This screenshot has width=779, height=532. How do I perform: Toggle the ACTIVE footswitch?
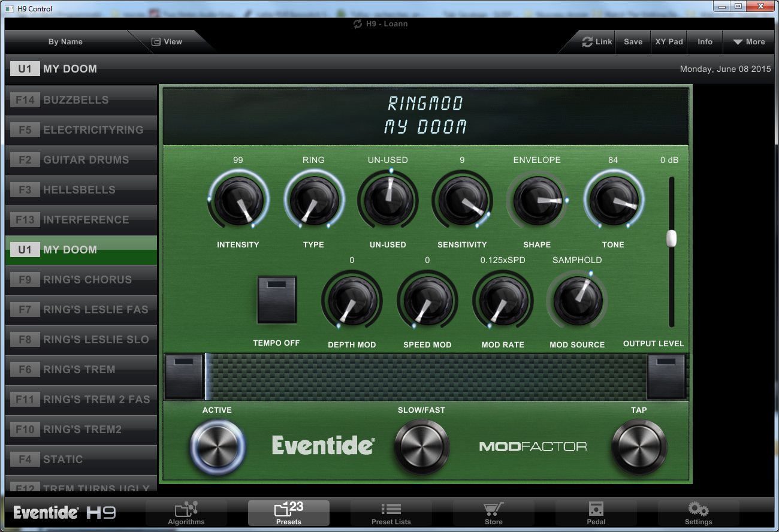coord(218,447)
